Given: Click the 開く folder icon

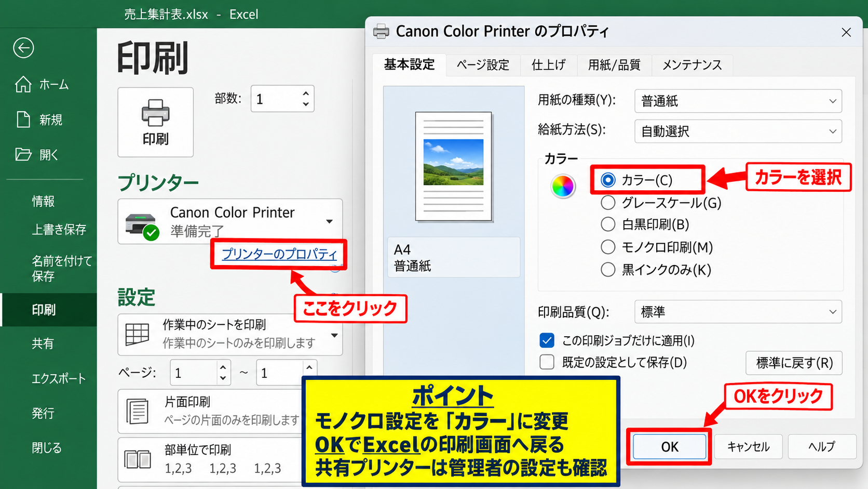Looking at the screenshot, I should [23, 154].
